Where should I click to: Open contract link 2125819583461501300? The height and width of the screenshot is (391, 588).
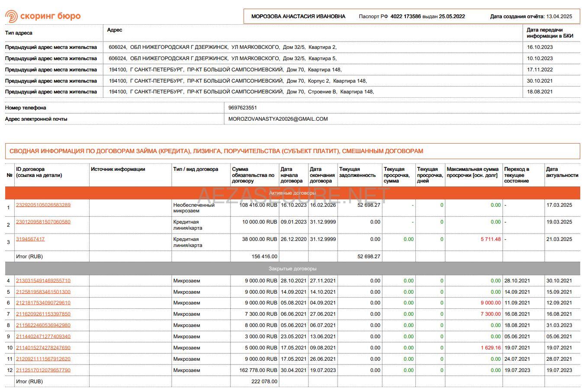(x=43, y=292)
